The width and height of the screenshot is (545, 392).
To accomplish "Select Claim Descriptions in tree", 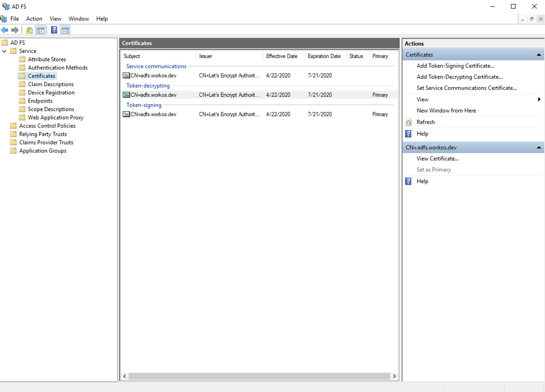I will (x=51, y=84).
